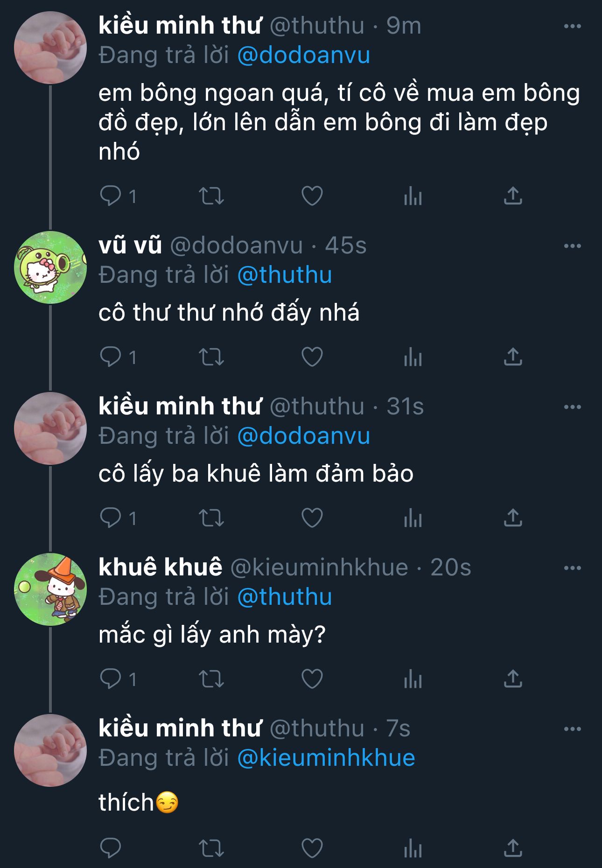602x868 pixels.
Task: Open more options for the 9m tweet
Action: [572, 26]
